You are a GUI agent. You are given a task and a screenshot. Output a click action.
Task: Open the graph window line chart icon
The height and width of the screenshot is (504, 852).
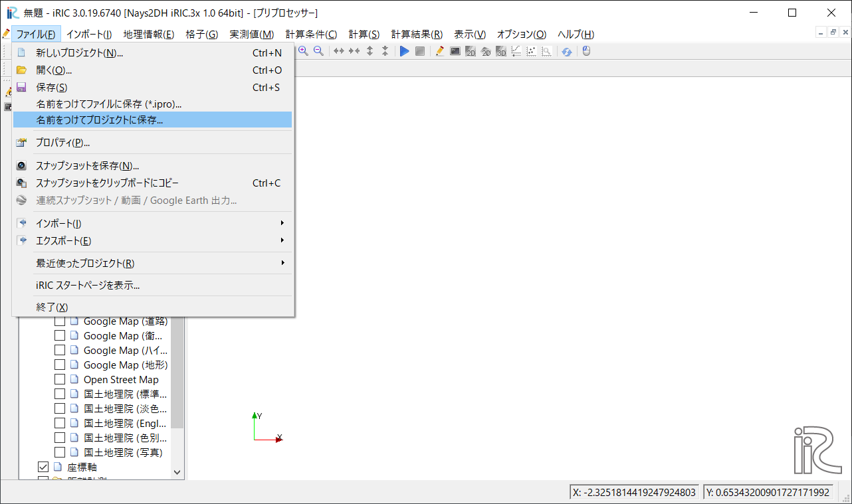point(516,51)
